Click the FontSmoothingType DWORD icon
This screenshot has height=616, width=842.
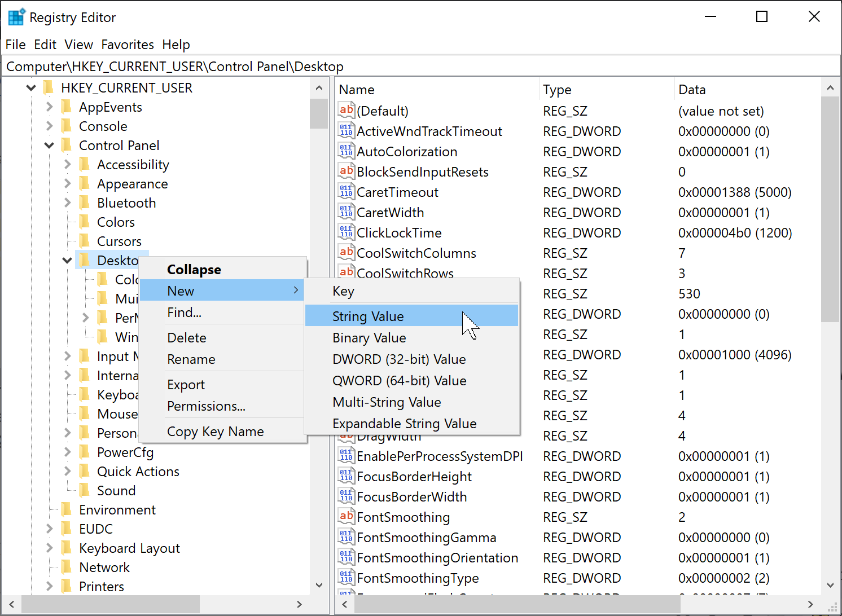347,578
